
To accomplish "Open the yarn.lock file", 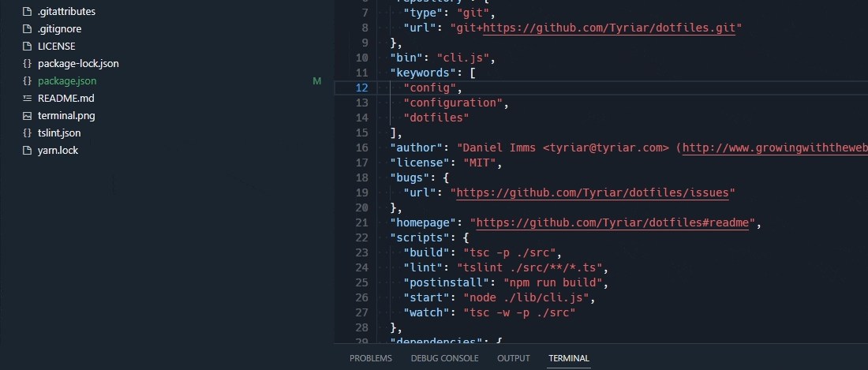I will coord(58,151).
